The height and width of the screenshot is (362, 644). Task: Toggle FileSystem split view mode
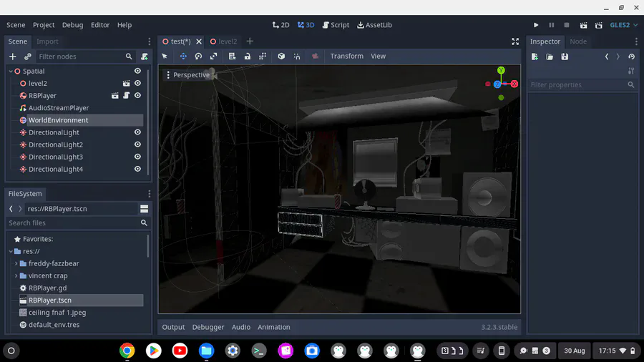coord(144,209)
